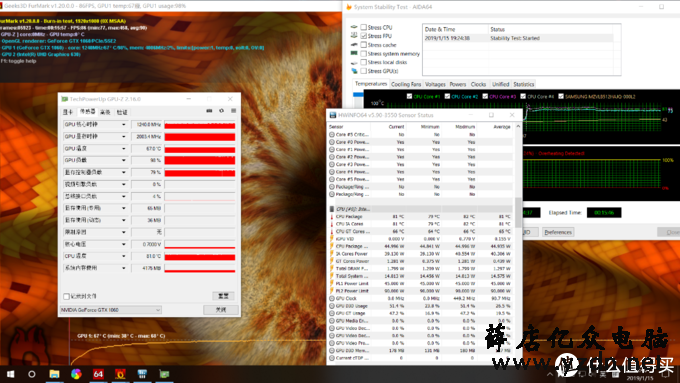This screenshot has width=680, height=383.
Task: Click GPU 温度 red sensor graph in GPU-Z
Action: click(200, 149)
